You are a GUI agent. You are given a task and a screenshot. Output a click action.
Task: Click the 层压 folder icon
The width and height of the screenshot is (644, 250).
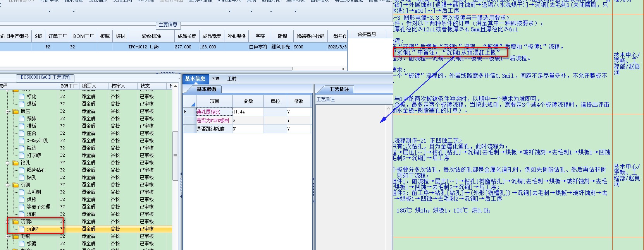click(16, 111)
